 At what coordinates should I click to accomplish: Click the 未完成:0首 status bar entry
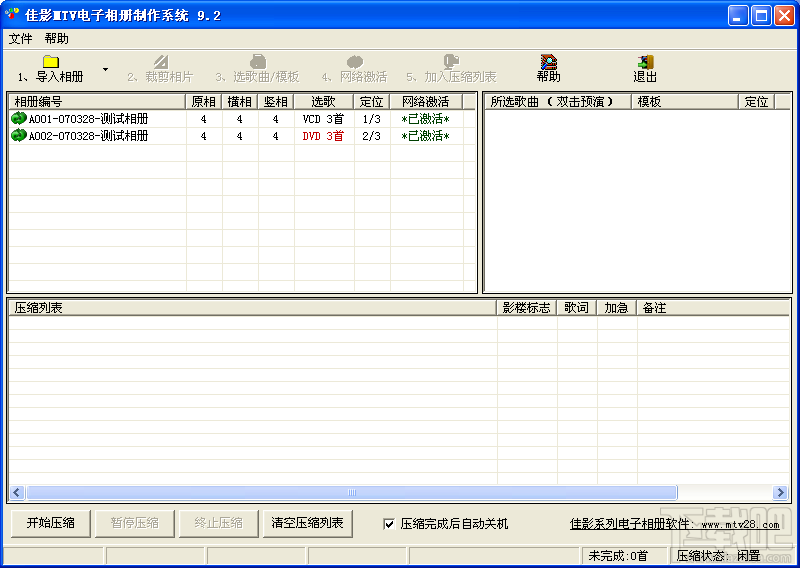click(x=624, y=555)
